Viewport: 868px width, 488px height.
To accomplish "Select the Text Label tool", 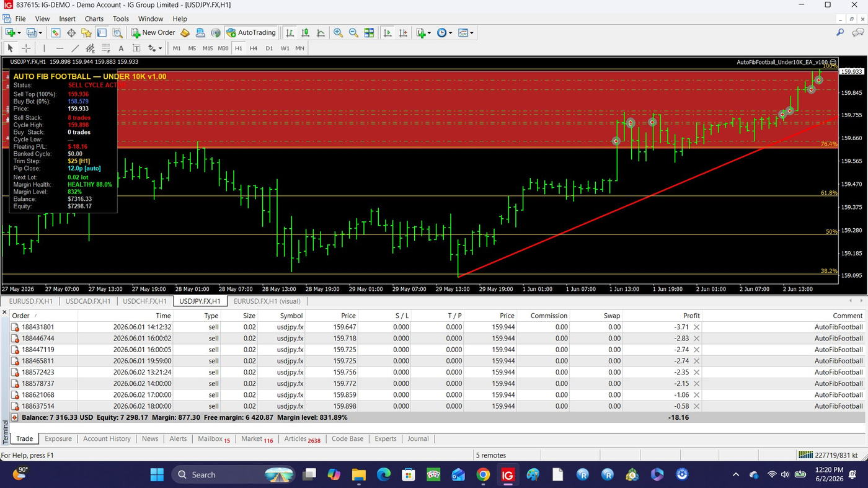I will (x=136, y=48).
